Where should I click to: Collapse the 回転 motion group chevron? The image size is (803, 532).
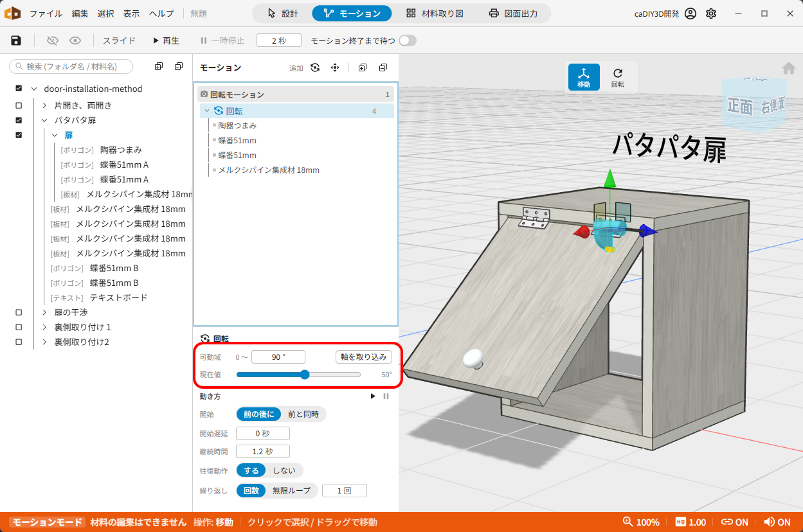tap(207, 111)
